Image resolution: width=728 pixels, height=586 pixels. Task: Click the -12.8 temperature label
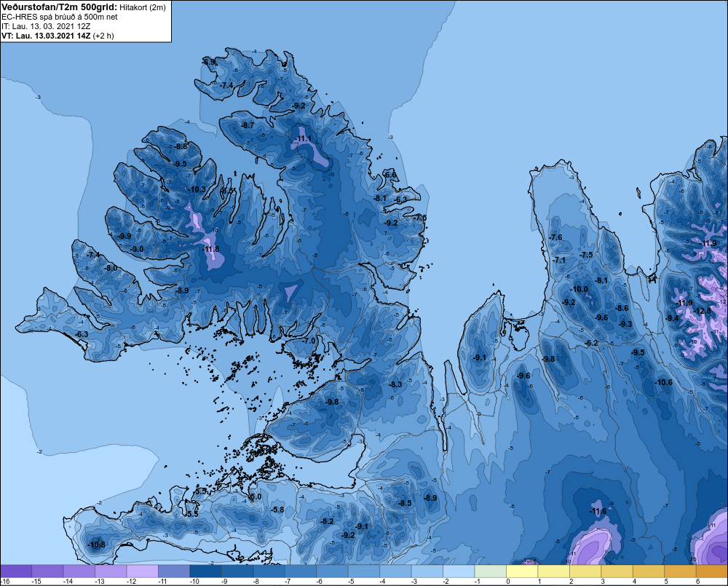[x=703, y=311]
